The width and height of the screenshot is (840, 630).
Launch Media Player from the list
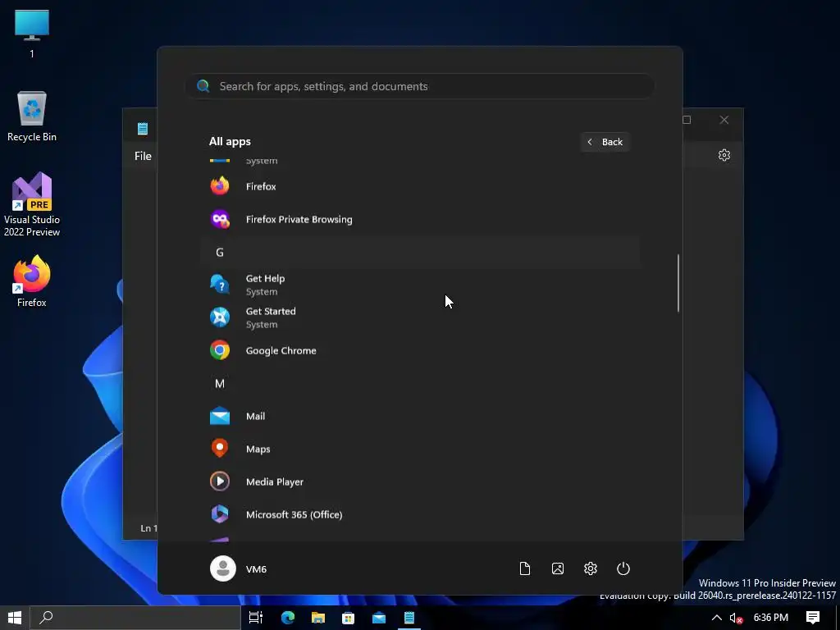(x=420, y=481)
